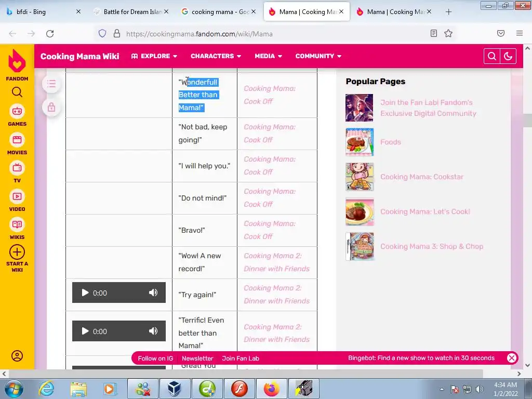Expand the Community dropdown menu
This screenshot has width=532, height=399.
(318, 56)
